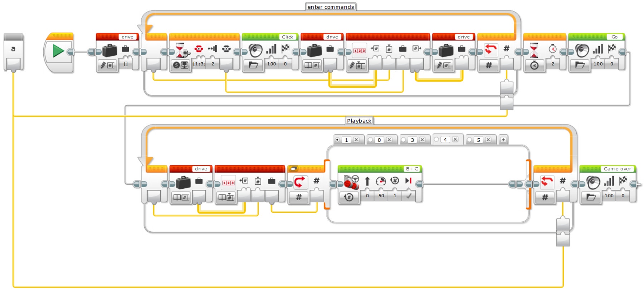Click the speaker icon on Game over block
644x289 pixels.
(x=593, y=183)
